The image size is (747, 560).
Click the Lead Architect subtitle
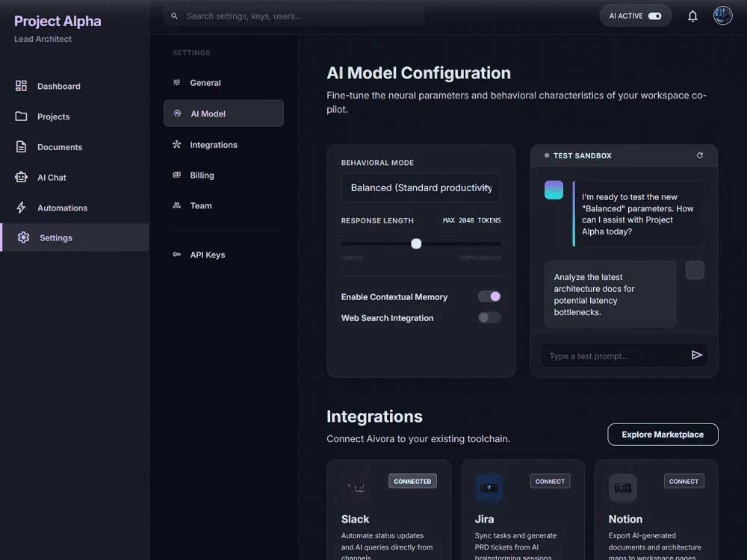(43, 39)
